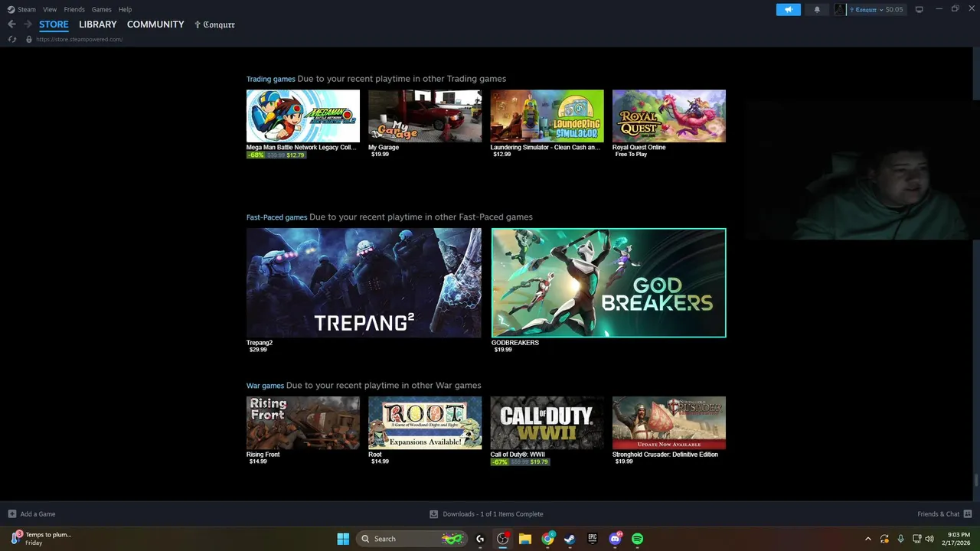
Task: Open the Conqurr account dropdown
Action: 876,9
